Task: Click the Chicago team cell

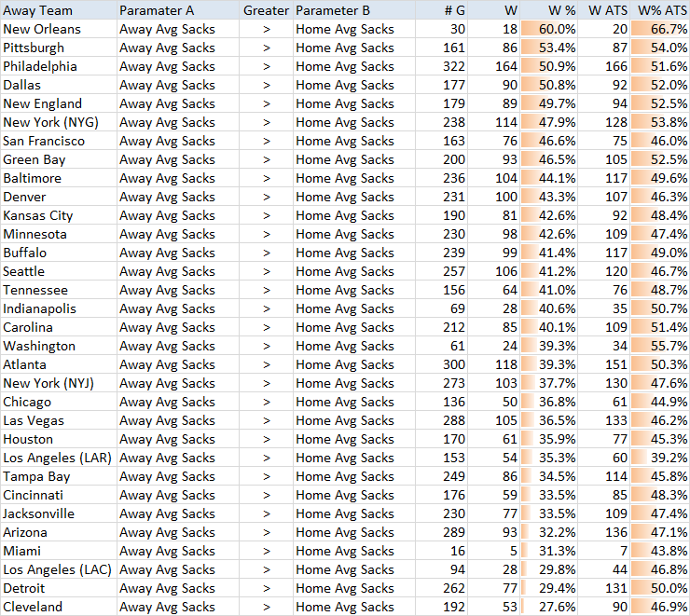Action: tap(58, 402)
